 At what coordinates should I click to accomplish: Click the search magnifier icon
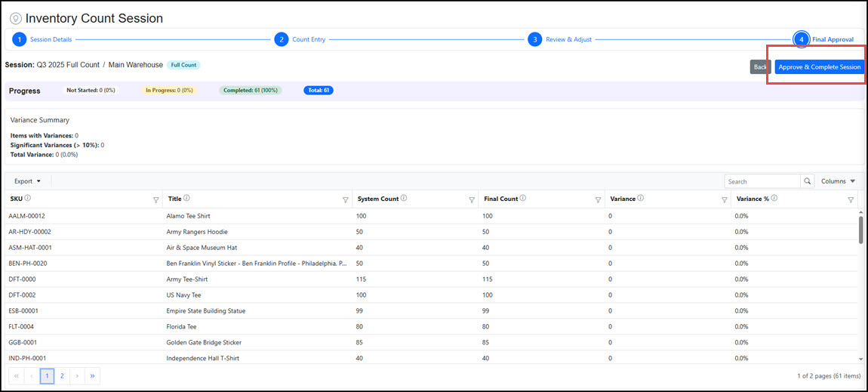click(808, 181)
